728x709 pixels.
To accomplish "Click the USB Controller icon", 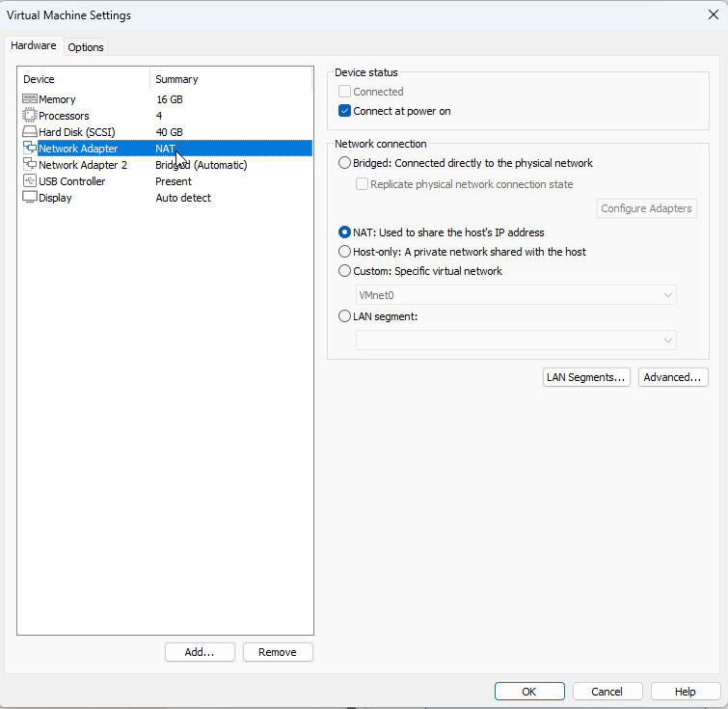I will [x=30, y=181].
